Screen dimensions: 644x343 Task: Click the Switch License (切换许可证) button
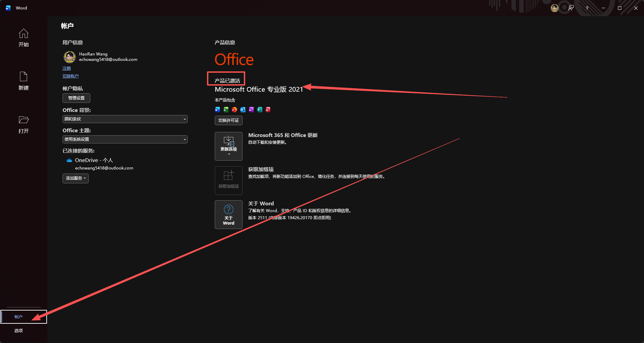point(229,120)
